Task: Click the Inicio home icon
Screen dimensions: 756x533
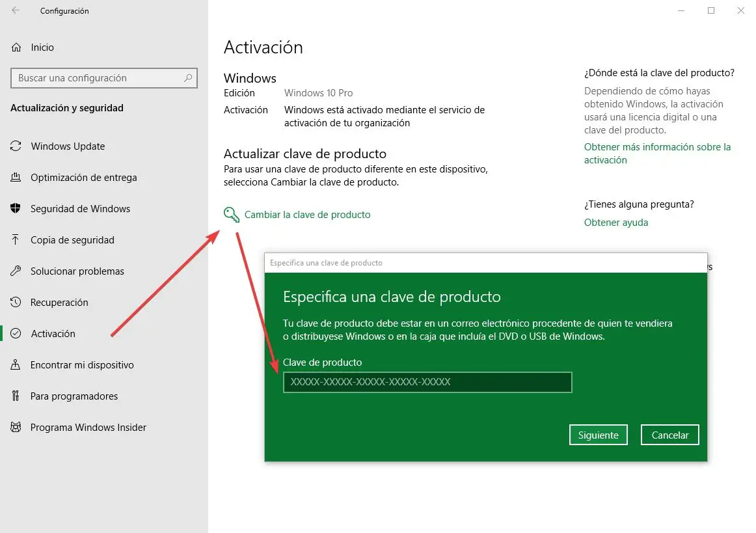Action: click(x=16, y=48)
